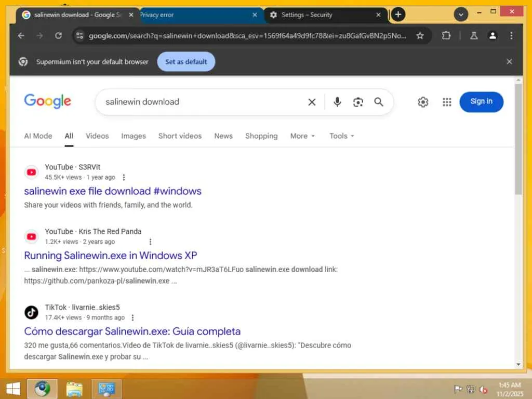Open salinewin exe file download #windows result

[113, 191]
